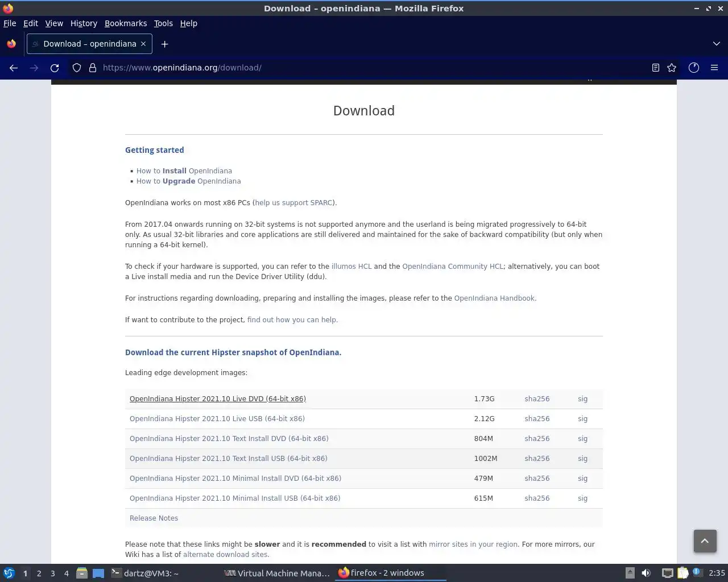
Task: Open sha256 for Live USB row
Action: pos(537,418)
